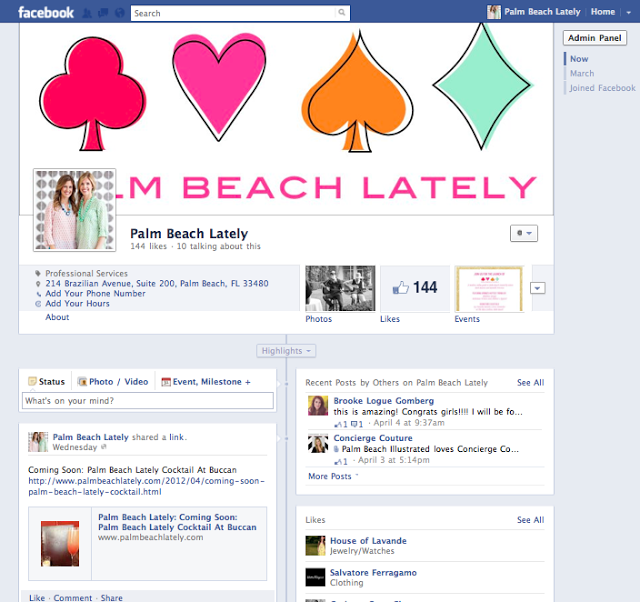Open the Photos thumbnail
This screenshot has width=640, height=602.
click(340, 288)
